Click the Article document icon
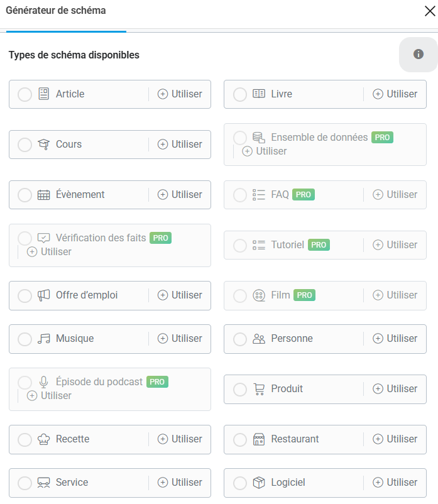The height and width of the screenshot is (504, 438). 43,94
